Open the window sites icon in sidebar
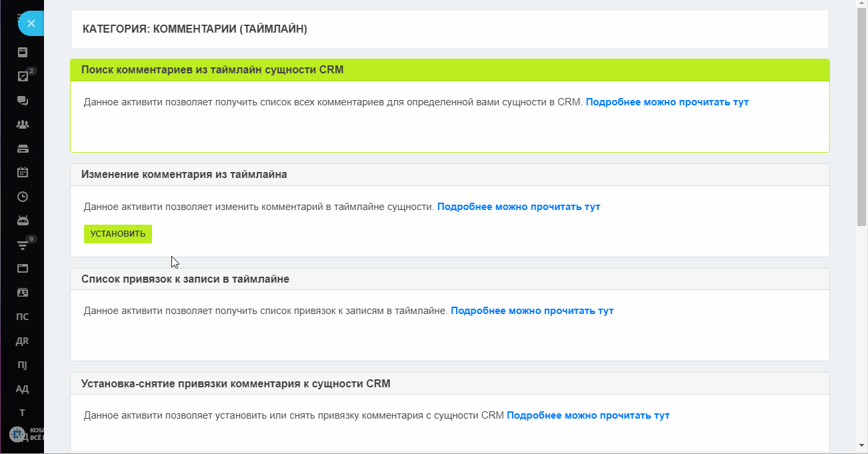Image resolution: width=868 pixels, height=454 pixels. point(23,268)
